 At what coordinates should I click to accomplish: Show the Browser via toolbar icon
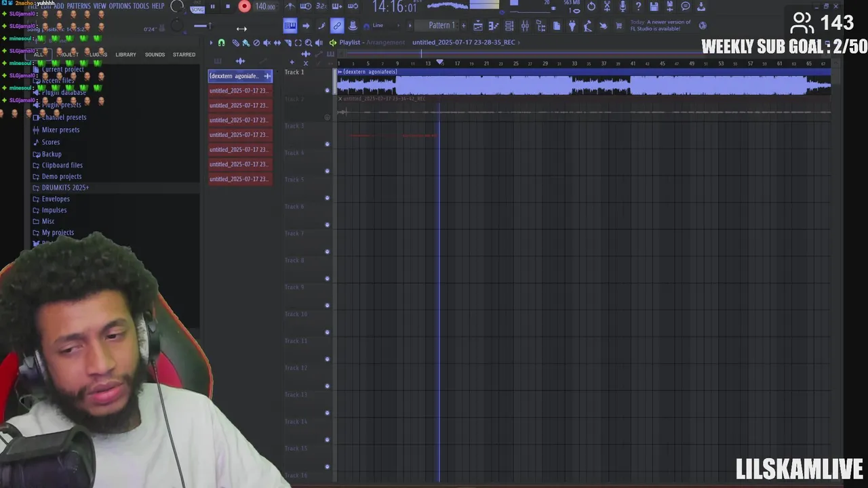tap(540, 26)
